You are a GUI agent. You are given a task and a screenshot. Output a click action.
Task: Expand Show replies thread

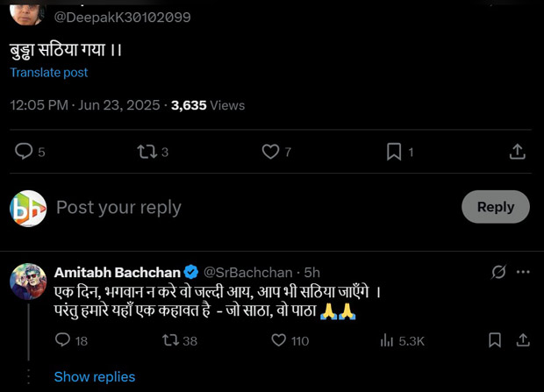95,377
